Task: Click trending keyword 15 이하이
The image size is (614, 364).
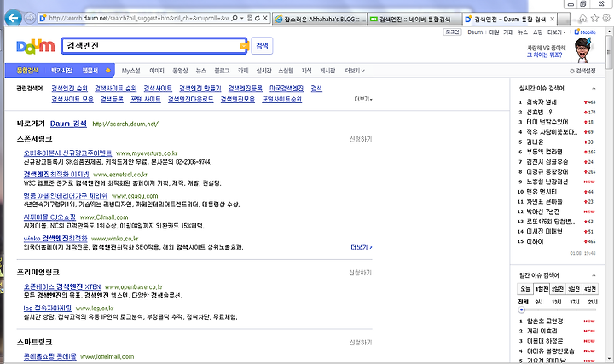Action: tap(535, 241)
